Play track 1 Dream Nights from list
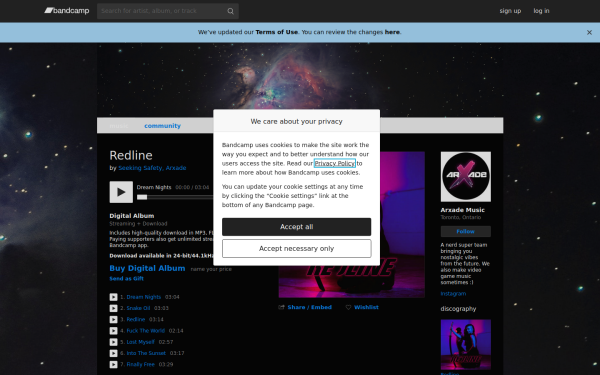The image size is (600, 375). pyautogui.click(x=113, y=297)
